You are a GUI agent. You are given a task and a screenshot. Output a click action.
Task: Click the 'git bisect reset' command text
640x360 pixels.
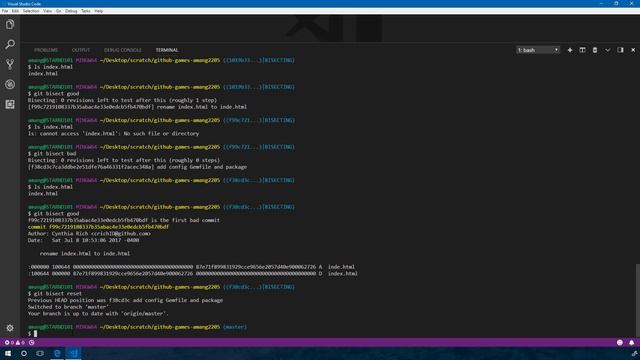(x=58, y=293)
